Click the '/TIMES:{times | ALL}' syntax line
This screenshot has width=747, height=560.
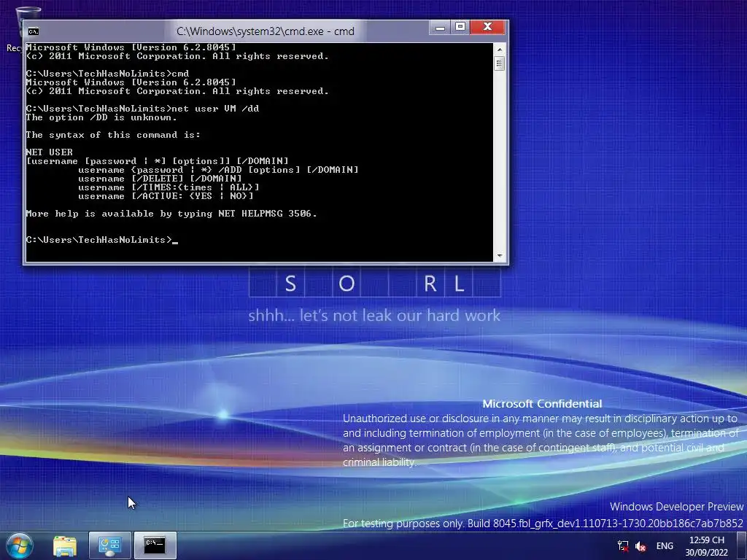[x=169, y=187]
